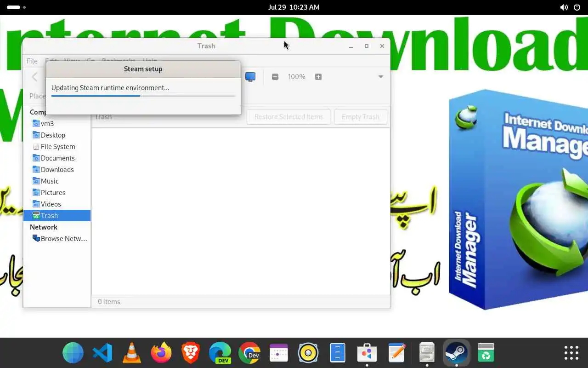
Task: Launch Visual Studio Code from the dock
Action: [102, 353]
